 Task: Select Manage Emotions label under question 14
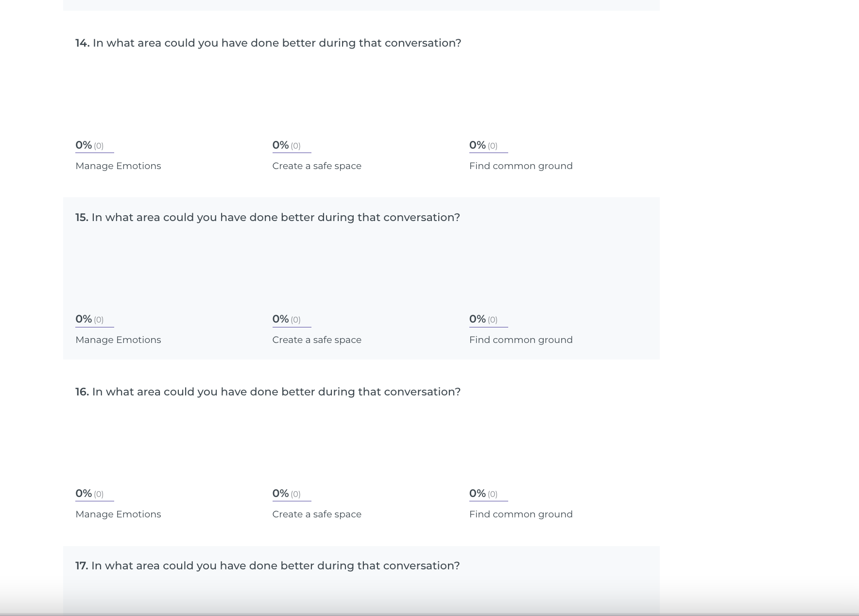point(118,166)
